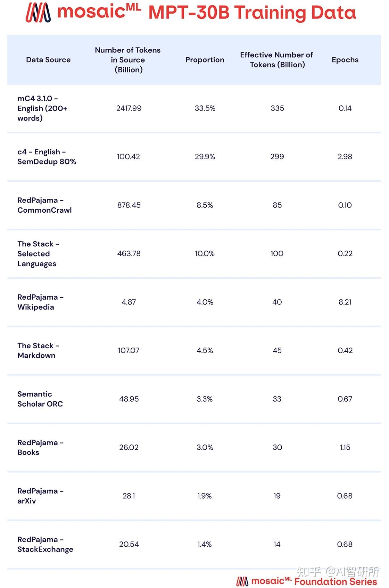Click the 2417.99 token count cell
Image resolution: width=389 pixels, height=588 pixels.
[129, 108]
